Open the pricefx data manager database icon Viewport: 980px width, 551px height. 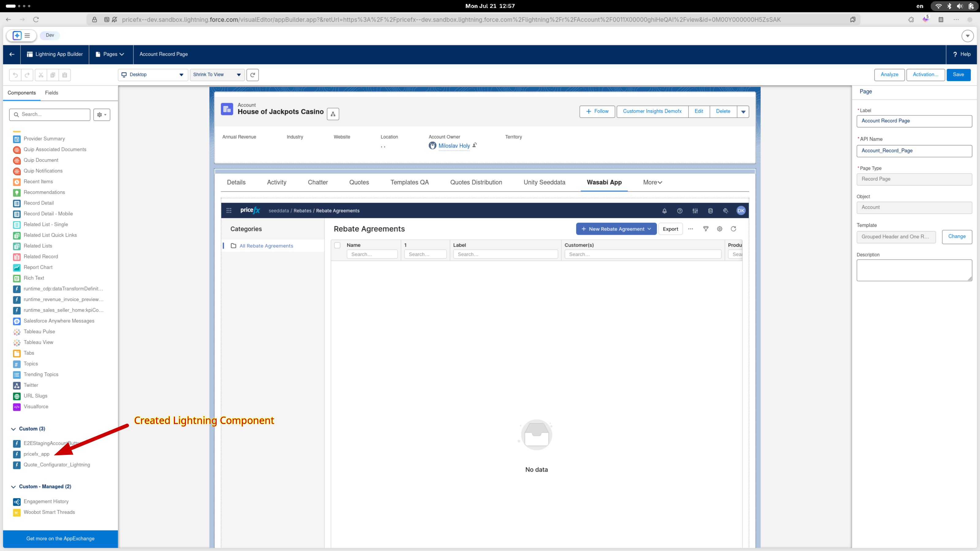point(710,211)
